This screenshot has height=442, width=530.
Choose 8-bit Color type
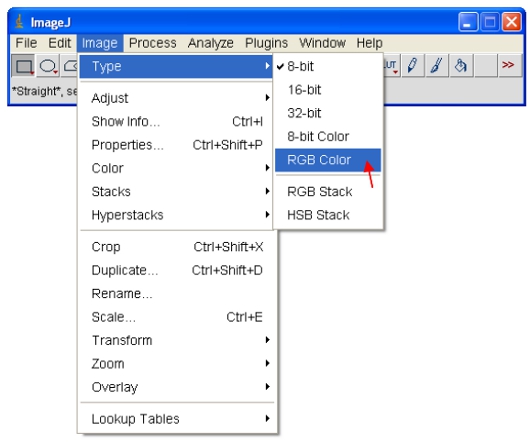coord(328,136)
